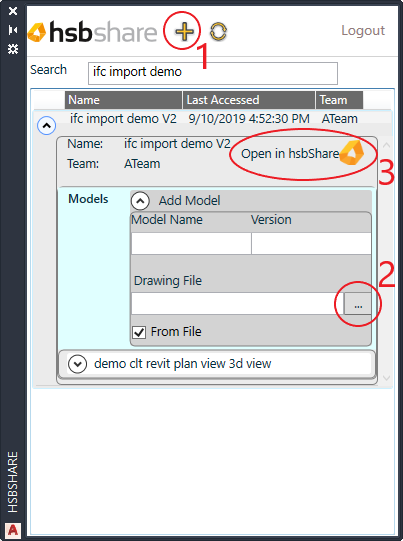Click the Model Name input field

191,244
